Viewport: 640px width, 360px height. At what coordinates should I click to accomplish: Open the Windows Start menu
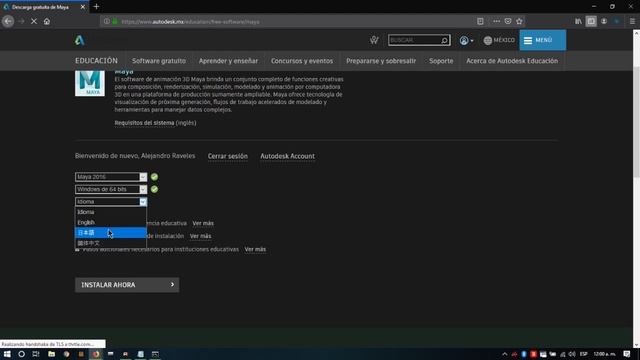click(7, 354)
